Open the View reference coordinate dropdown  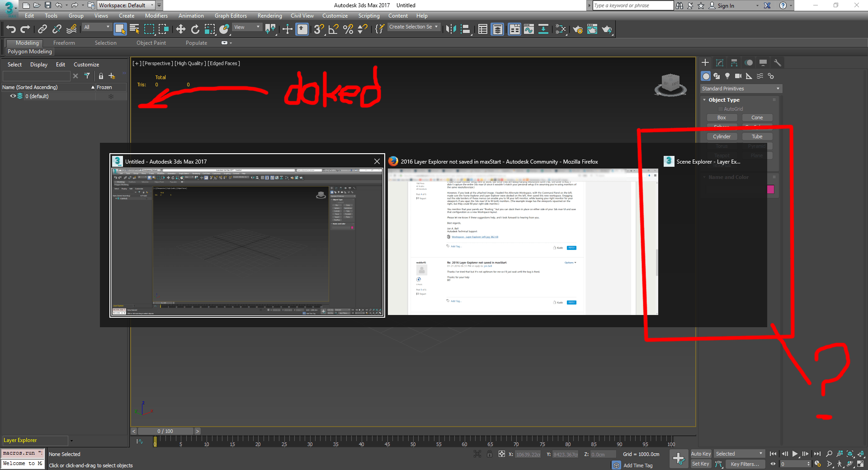pos(247,27)
